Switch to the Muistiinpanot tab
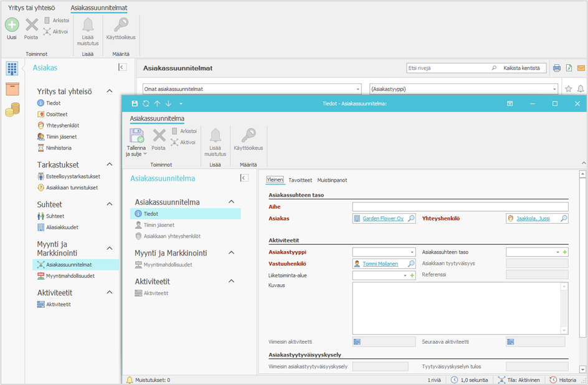The width and height of the screenshot is (588, 385). 332,180
